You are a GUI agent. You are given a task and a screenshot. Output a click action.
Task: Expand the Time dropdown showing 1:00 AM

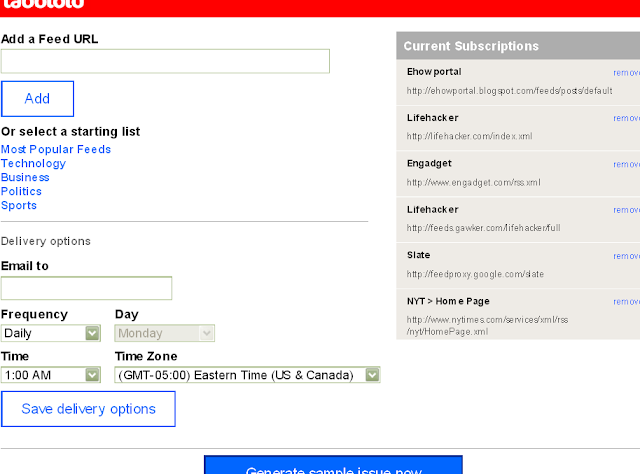click(x=51, y=375)
